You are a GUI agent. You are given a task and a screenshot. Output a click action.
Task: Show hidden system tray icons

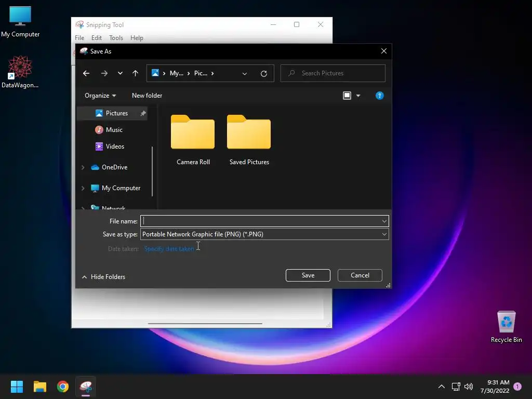(442, 387)
